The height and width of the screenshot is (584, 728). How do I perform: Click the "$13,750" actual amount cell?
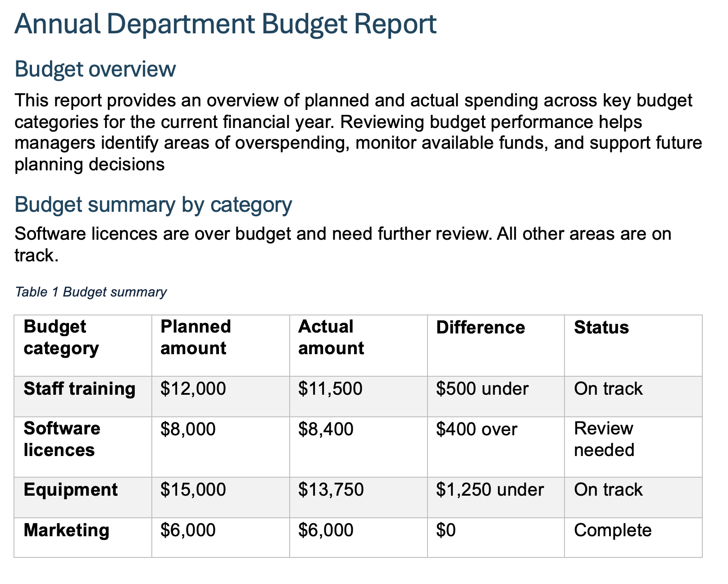pyautogui.click(x=359, y=497)
